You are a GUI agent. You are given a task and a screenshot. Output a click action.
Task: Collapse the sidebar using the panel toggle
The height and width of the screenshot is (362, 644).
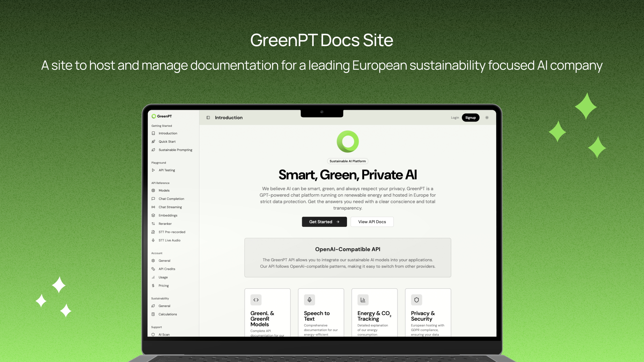coord(208,117)
